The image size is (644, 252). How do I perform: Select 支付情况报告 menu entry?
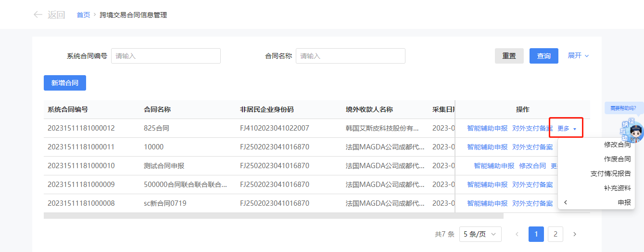coord(610,173)
